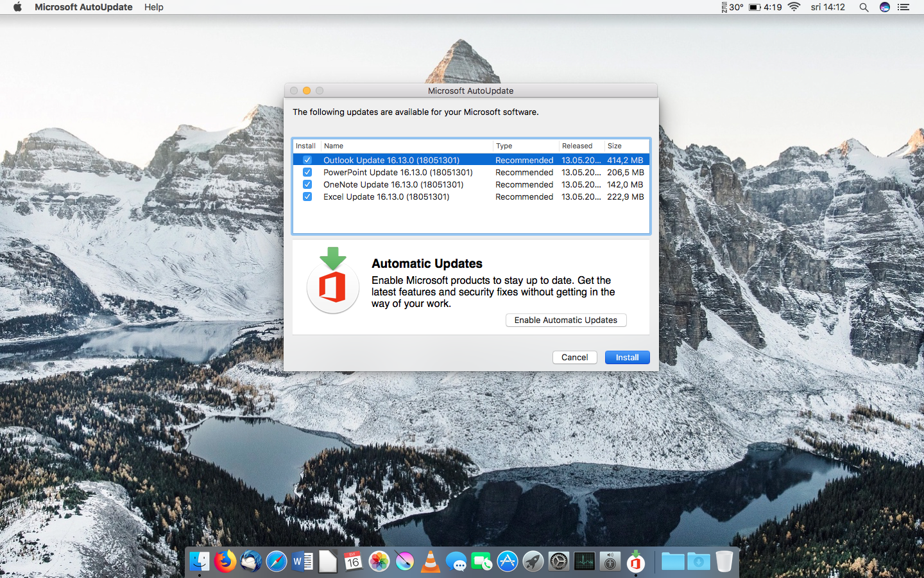Sort updates by Released column header

(x=581, y=146)
